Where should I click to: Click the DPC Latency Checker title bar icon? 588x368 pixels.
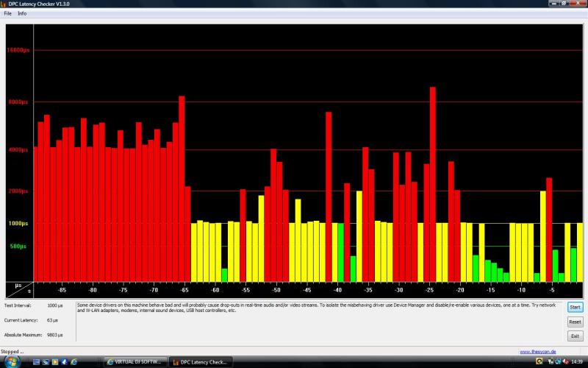[x=4, y=4]
